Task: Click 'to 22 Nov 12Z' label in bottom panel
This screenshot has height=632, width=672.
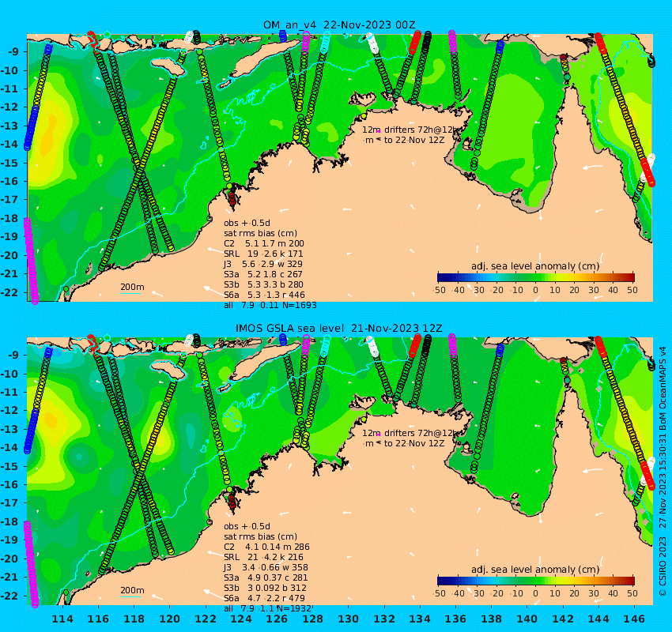Action: (x=414, y=443)
